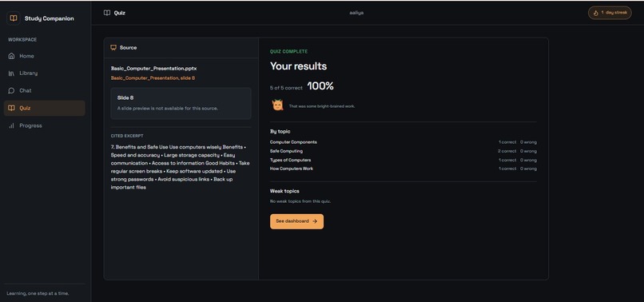The width and height of the screenshot is (644, 302).
Task: Click the Basic_Computer_Presentation.pptx file name
Action: coord(153,69)
